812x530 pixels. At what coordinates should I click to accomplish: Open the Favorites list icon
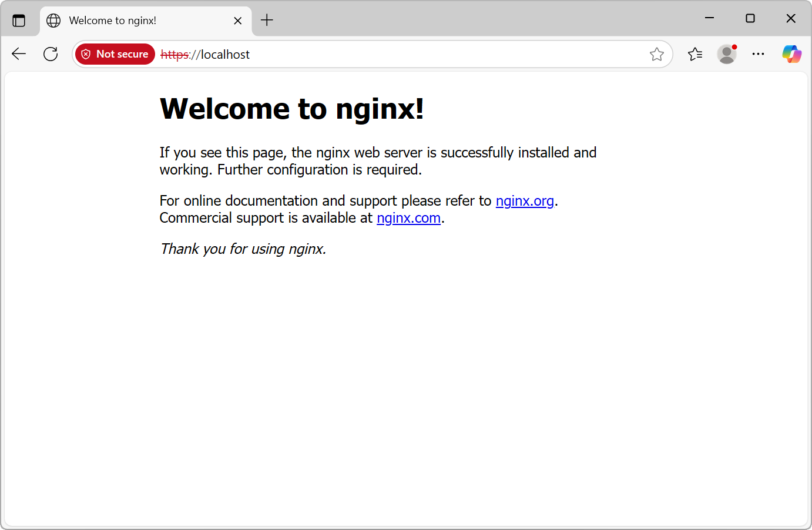[x=695, y=54]
